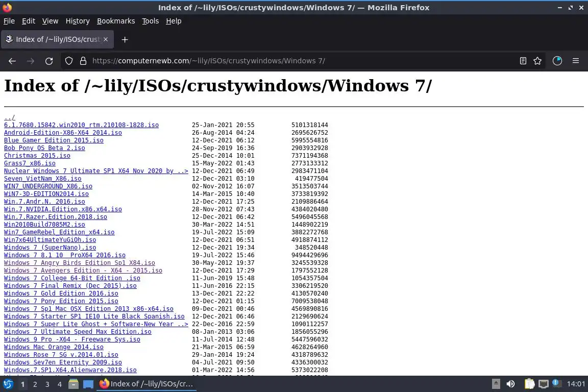The width and height of the screenshot is (588, 392).
Task: Open the Bookmarks menu
Action: (116, 21)
